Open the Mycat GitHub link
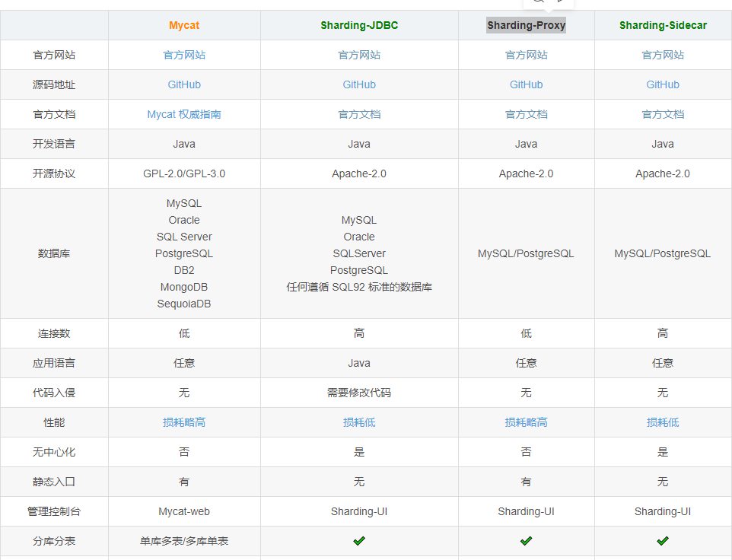The width and height of the screenshot is (732, 560). pyautogui.click(x=184, y=84)
